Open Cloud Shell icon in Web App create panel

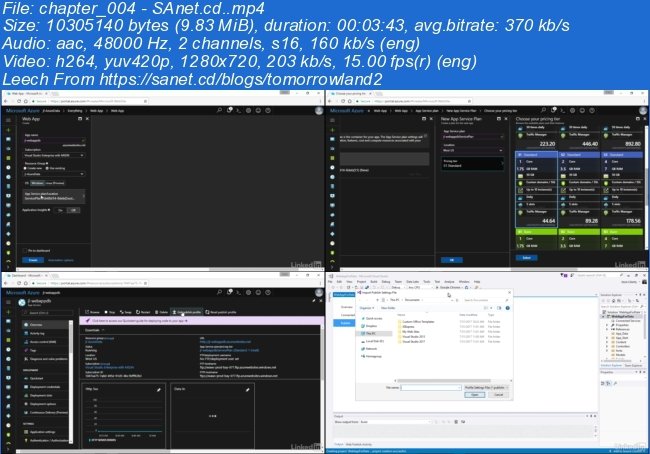[239, 110]
